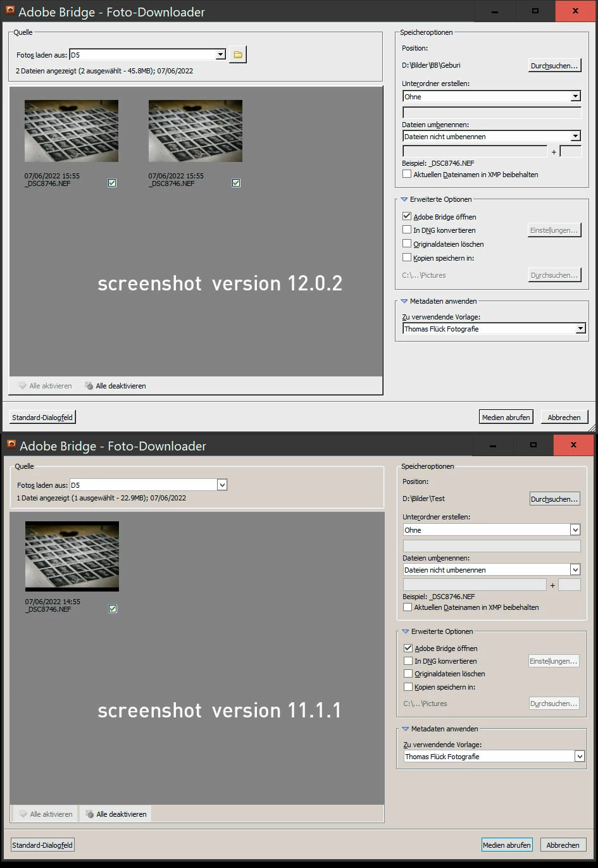Enable 'Aktuellen Dateinamen in XMP beibehalten' in version 11.1.1 window
Screen dimensions: 598x868
pos(408,607)
